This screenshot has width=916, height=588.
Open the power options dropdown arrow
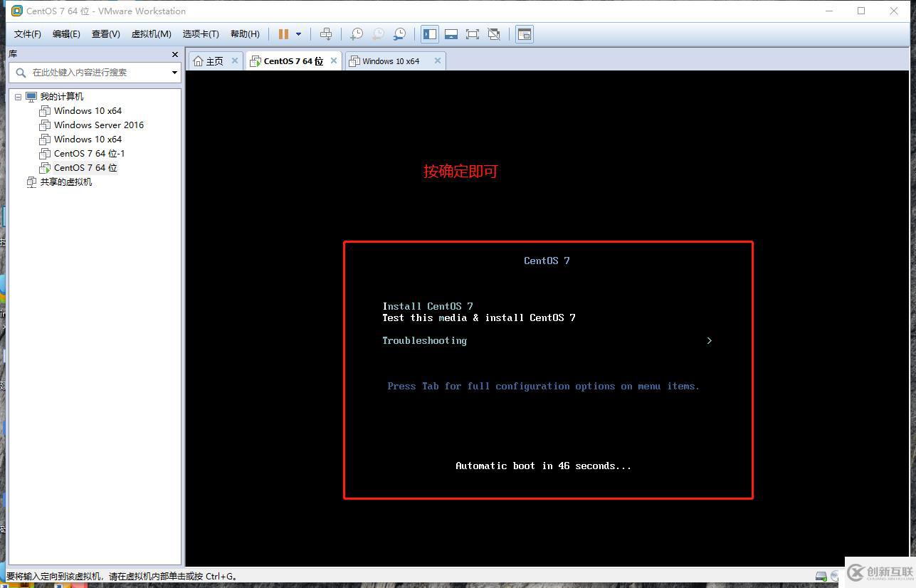(x=298, y=34)
